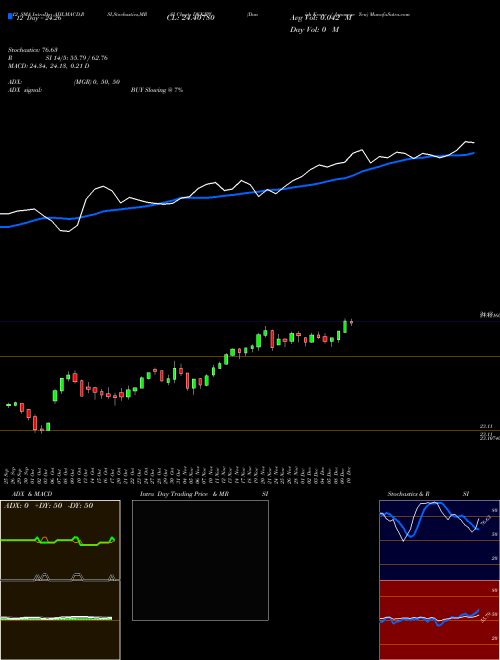Click the last red candlestick on the chart
The height and width of the screenshot is (660, 500).
(x=351, y=322)
